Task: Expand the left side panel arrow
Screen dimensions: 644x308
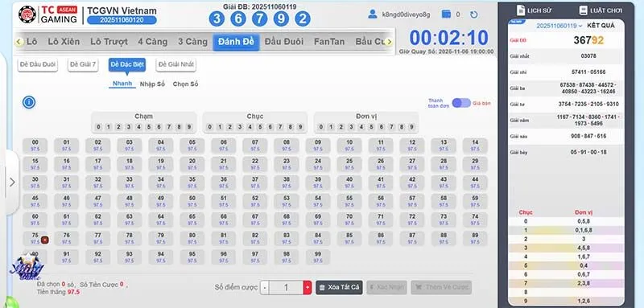Action: 12,182
